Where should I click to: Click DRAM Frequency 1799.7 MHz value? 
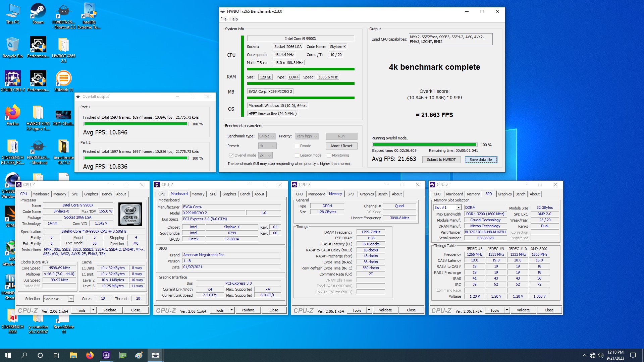pyautogui.click(x=371, y=232)
